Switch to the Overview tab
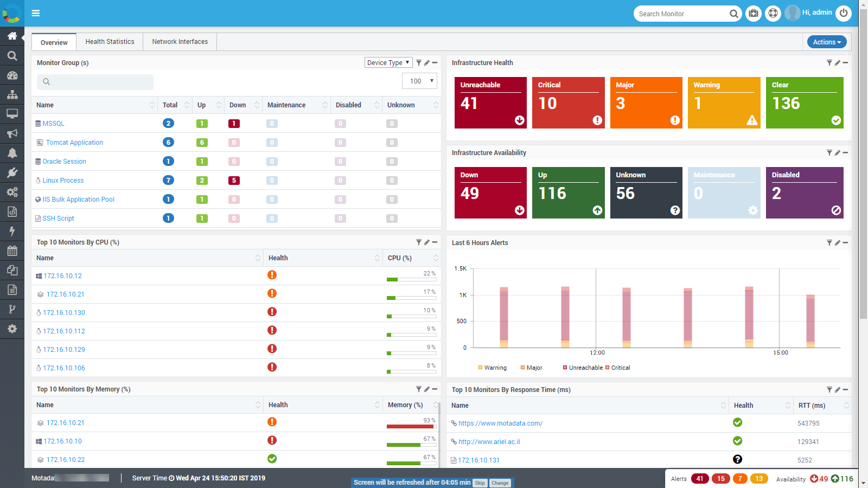 click(54, 42)
